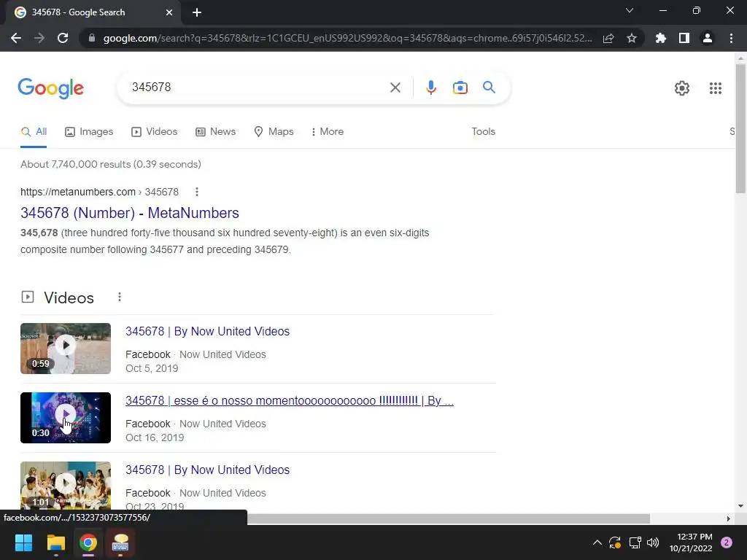
Task: View site information lock icon
Action: coord(92,38)
